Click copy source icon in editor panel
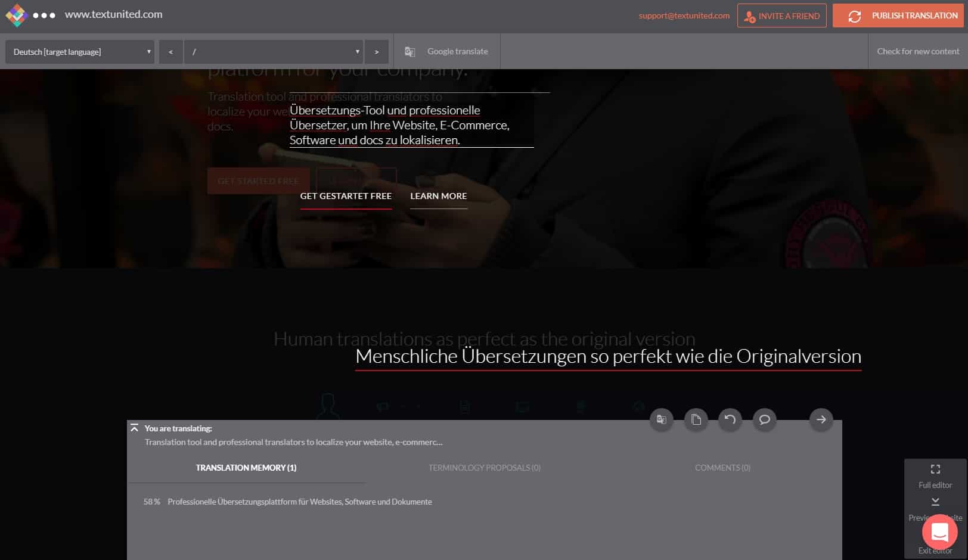Image resolution: width=968 pixels, height=560 pixels. coord(696,419)
